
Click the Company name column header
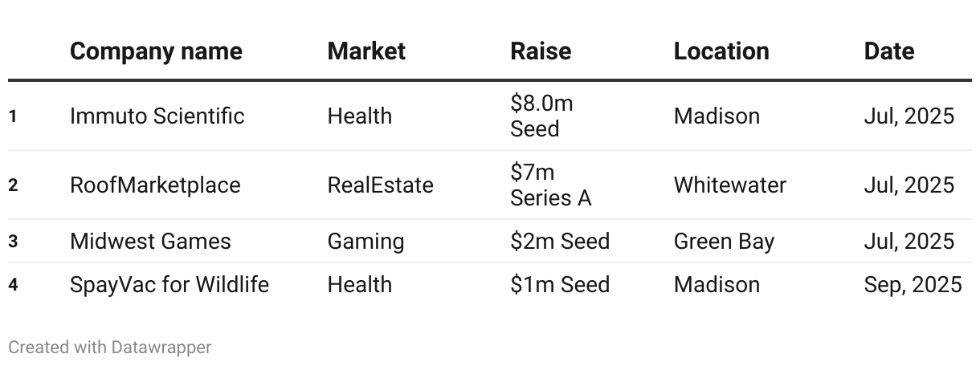[156, 51]
